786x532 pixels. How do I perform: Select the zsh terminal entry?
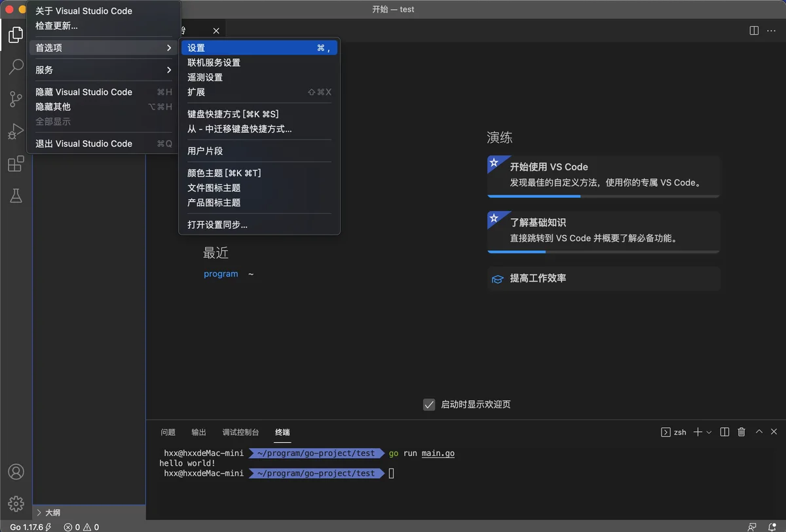[673, 432]
